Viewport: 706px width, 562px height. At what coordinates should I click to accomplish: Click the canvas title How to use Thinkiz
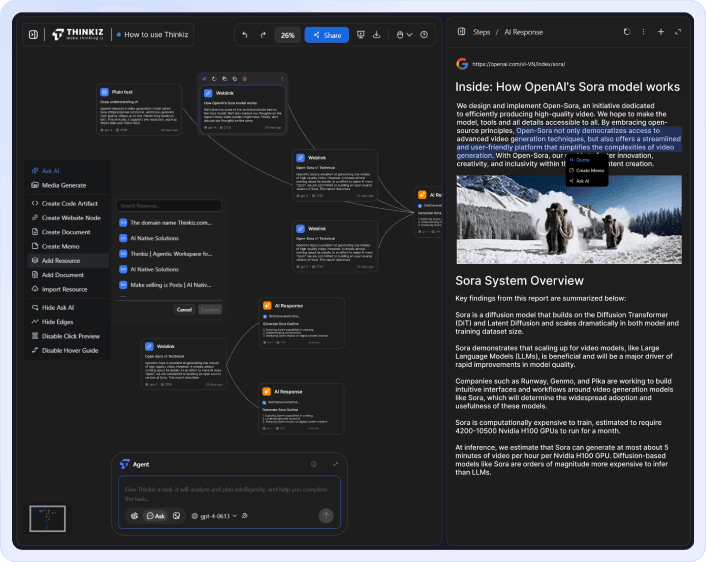pyautogui.click(x=156, y=35)
